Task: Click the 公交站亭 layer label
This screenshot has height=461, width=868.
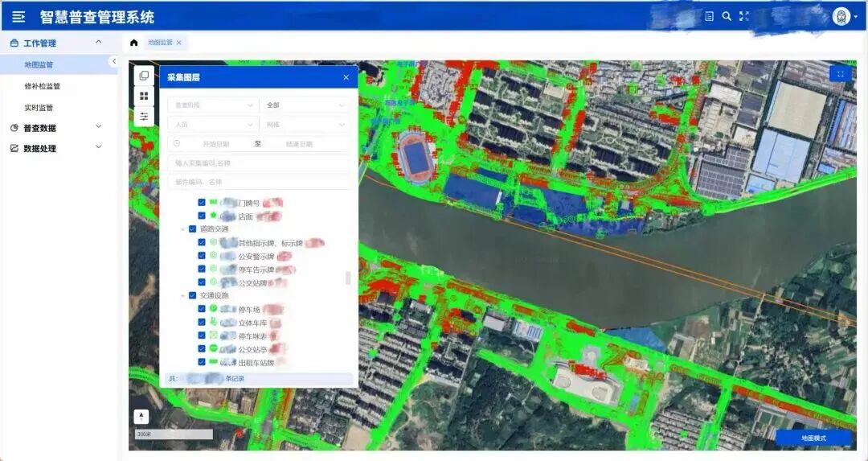Action: (x=252, y=350)
